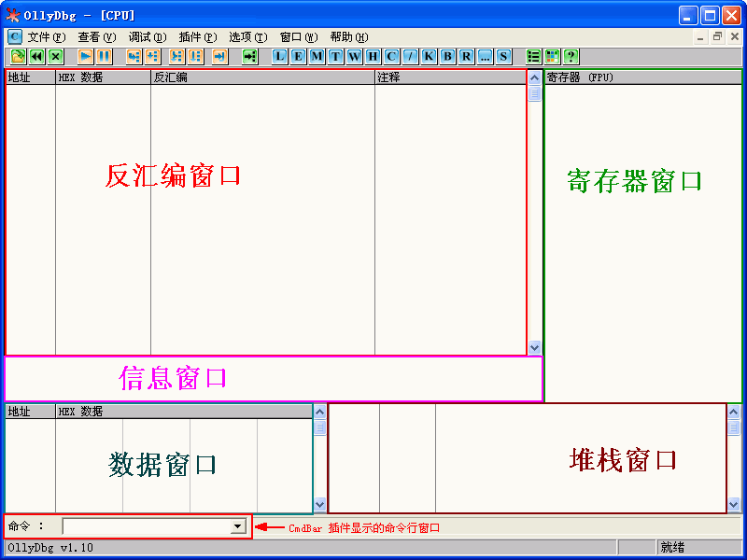
Task: Close the inner CPU child window
Action: (735, 37)
